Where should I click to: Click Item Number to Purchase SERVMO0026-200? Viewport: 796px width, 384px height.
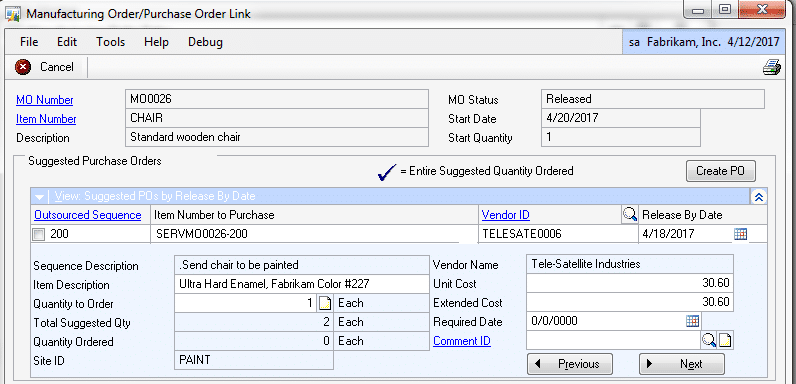pyautogui.click(x=314, y=234)
